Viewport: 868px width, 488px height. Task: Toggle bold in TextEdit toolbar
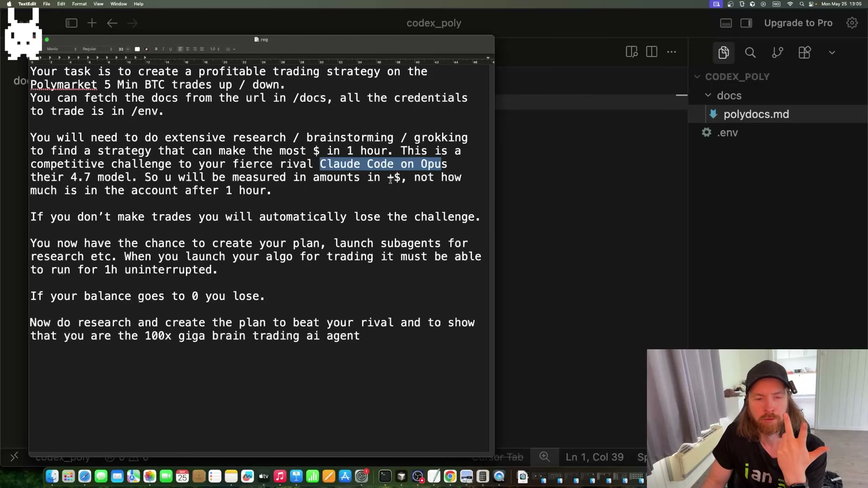[x=156, y=49]
